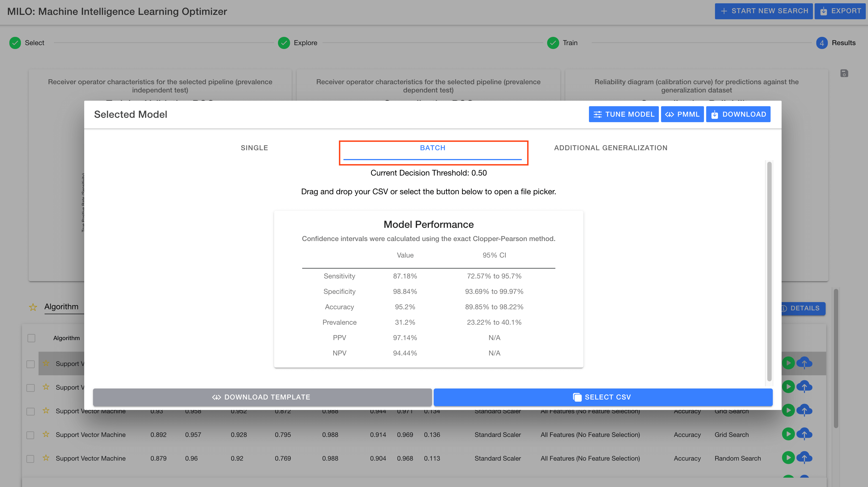
Task: Click the Tune Model icon button
Action: (623, 114)
